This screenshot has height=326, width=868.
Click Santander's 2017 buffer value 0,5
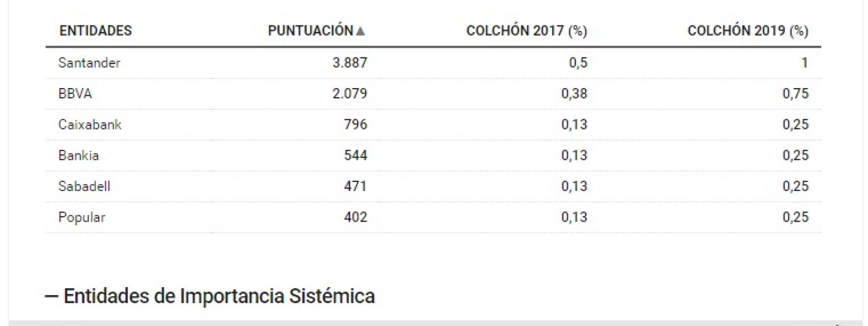pos(578,63)
